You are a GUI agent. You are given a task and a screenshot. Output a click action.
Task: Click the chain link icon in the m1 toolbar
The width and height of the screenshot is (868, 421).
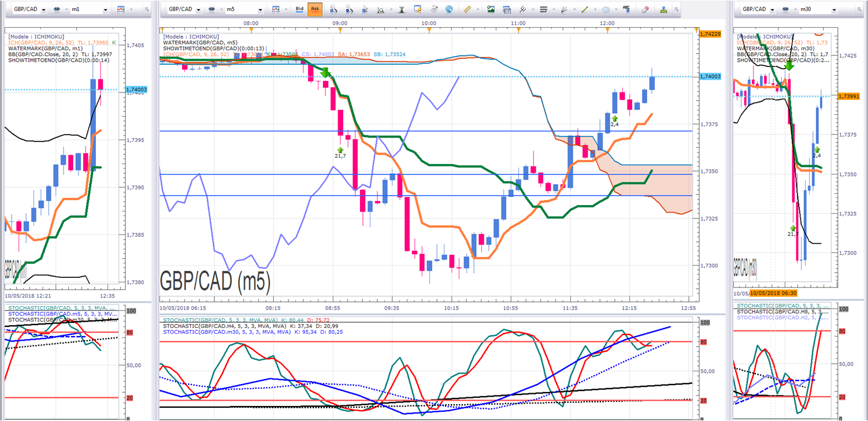[x=57, y=9]
